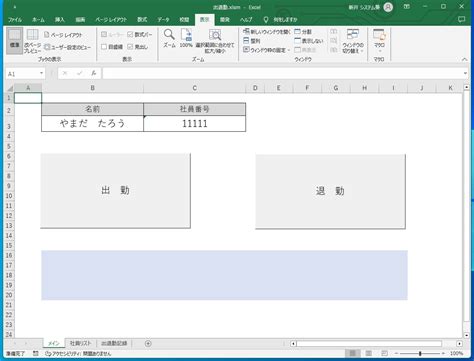474x361 pixels.
Task: Click the zoom in plus in status bar
Action: [x=443, y=353]
